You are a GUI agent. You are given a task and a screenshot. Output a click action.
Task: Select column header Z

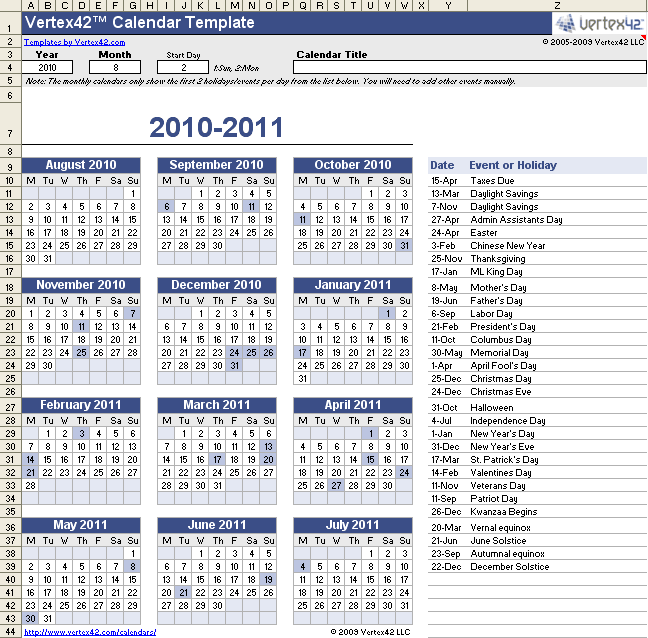click(557, 6)
